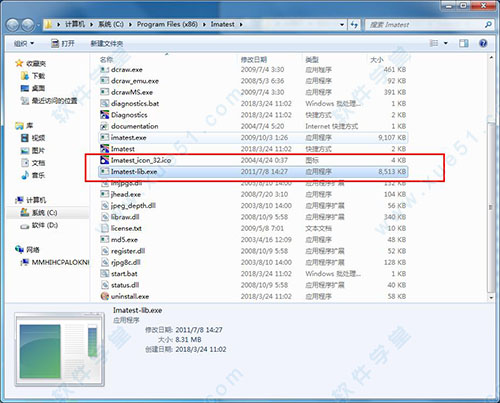Sort by the 类型 column header

(x=312, y=60)
